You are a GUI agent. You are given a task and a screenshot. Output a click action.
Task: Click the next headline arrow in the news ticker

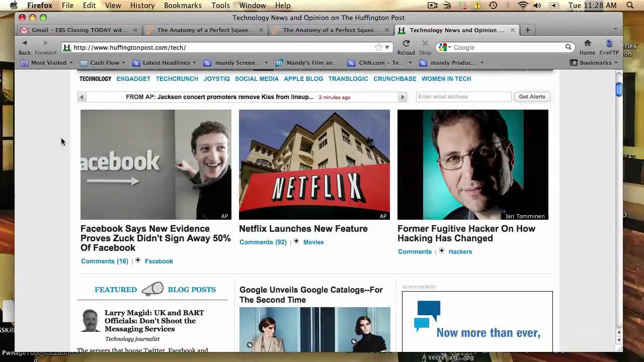coord(402,97)
